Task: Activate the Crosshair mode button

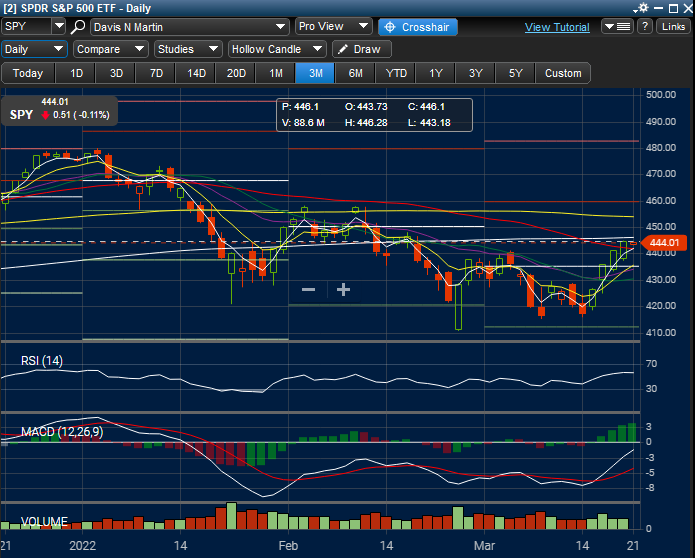Action: click(418, 27)
